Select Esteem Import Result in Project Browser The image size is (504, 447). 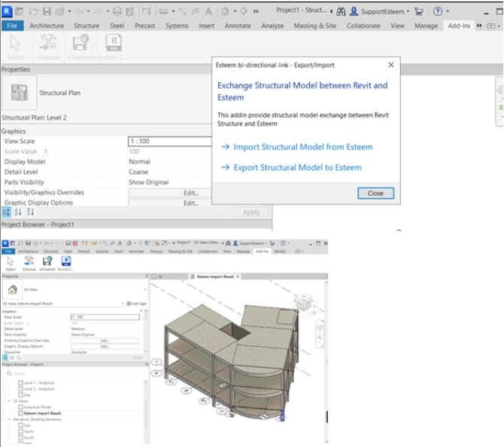point(44,413)
